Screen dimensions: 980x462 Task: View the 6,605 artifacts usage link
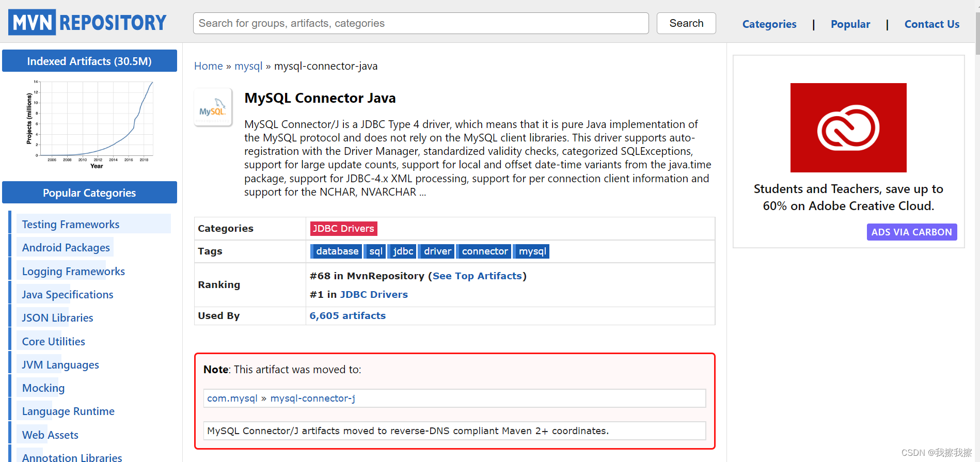tap(347, 316)
